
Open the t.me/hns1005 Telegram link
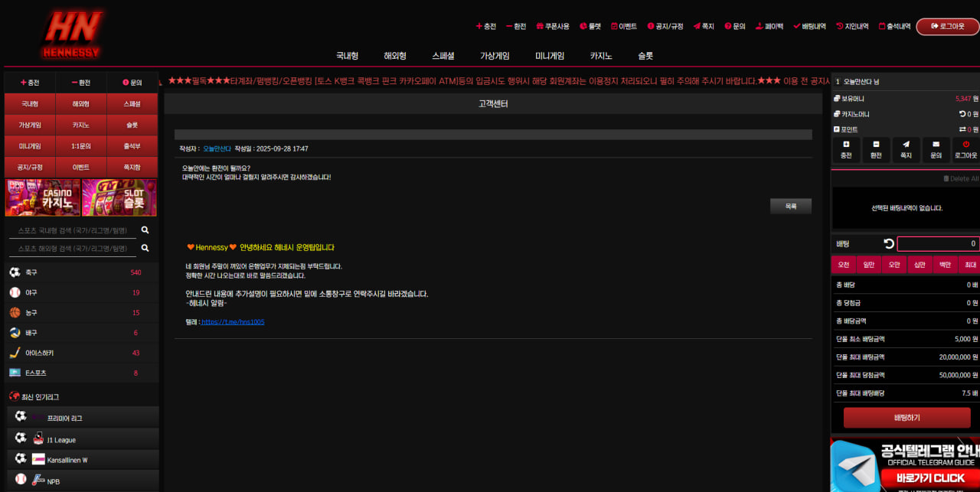click(x=233, y=322)
